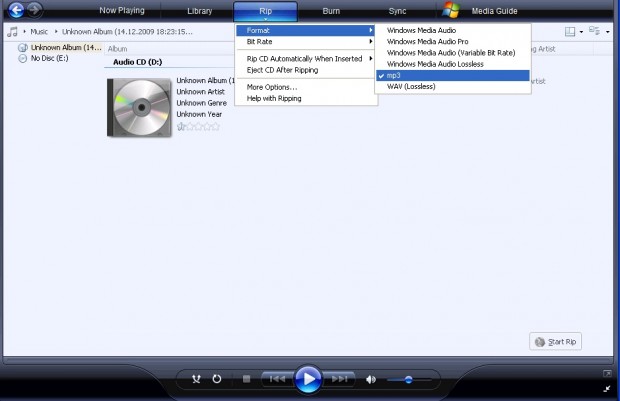This screenshot has width=620, height=401.
Task: Turn shuffle on
Action: click(x=196, y=379)
